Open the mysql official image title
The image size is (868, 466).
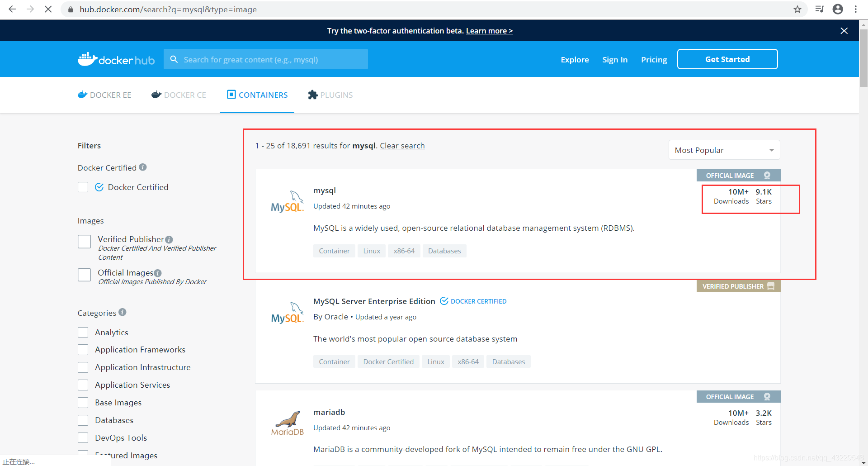325,190
